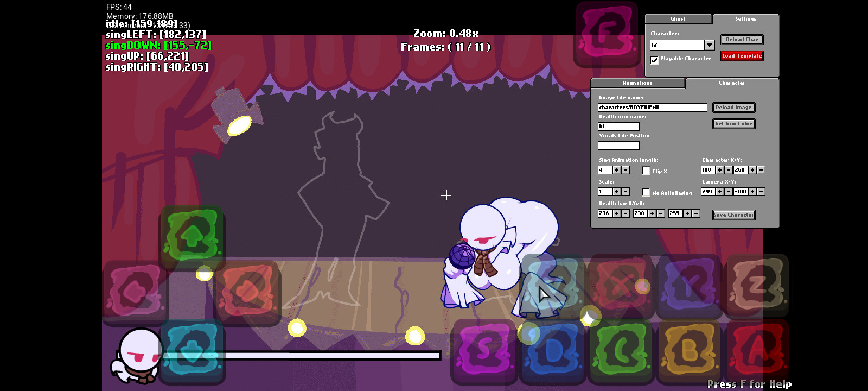Viewport: 868px width, 391px height.
Task: Switch to the Ghost tab
Action: 678,19
